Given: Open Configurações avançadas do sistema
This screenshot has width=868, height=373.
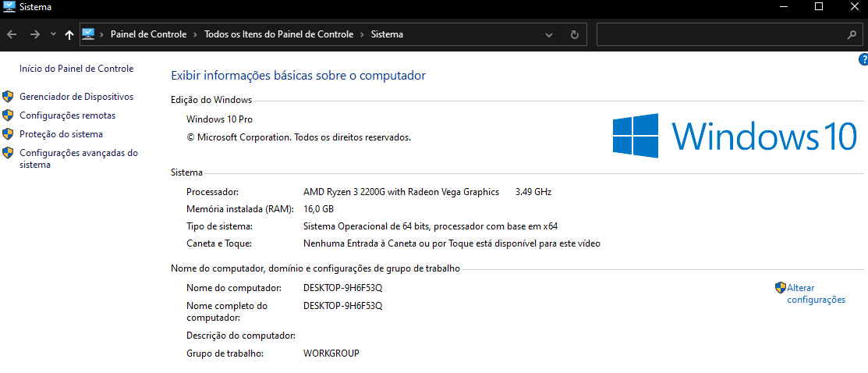Looking at the screenshot, I should [x=79, y=158].
